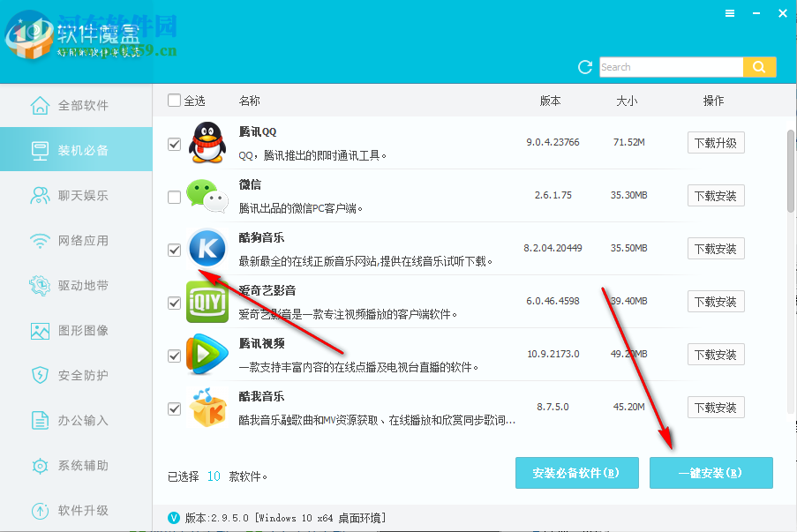The image size is (797, 532).
Task: Click the 名称 column header
Action: [x=250, y=101]
